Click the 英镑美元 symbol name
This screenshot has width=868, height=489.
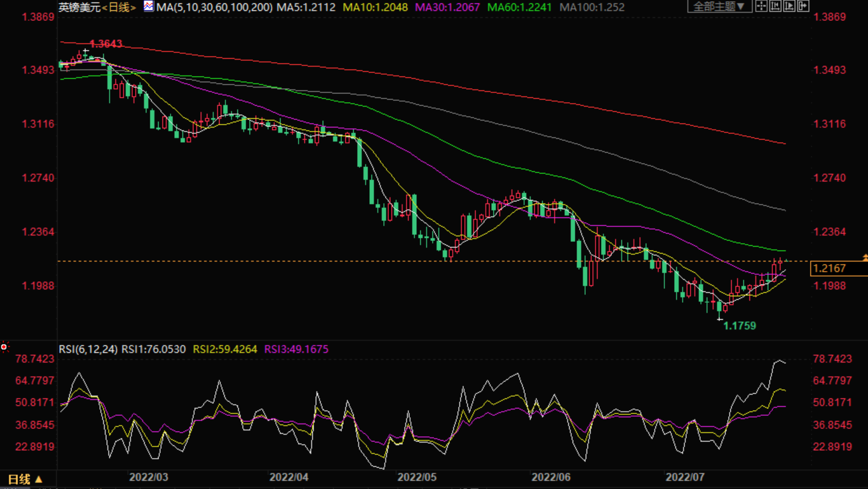coord(80,8)
